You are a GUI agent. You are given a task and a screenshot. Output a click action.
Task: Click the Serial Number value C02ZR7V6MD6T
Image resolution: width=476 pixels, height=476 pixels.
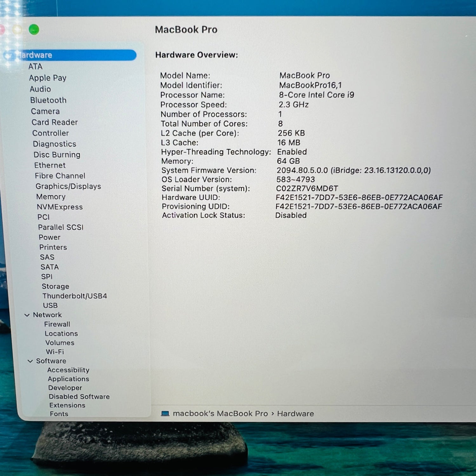[x=307, y=188]
